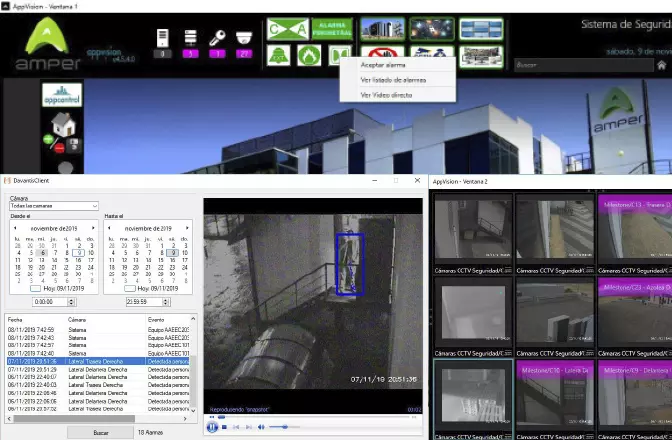Screen dimensions: 672x440
Task: Click the server rack status icon
Action: tap(189, 39)
